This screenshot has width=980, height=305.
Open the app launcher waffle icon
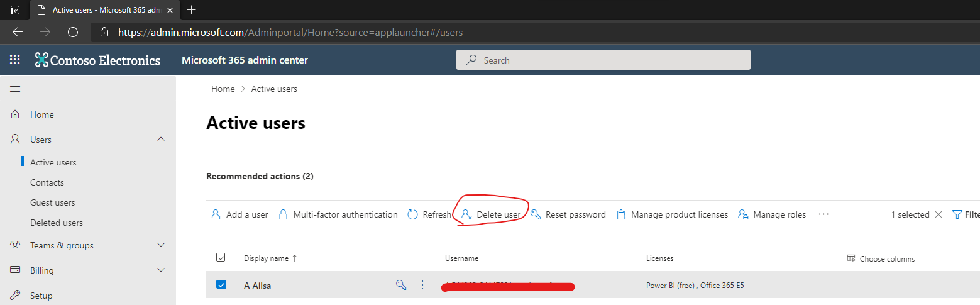tap(15, 60)
